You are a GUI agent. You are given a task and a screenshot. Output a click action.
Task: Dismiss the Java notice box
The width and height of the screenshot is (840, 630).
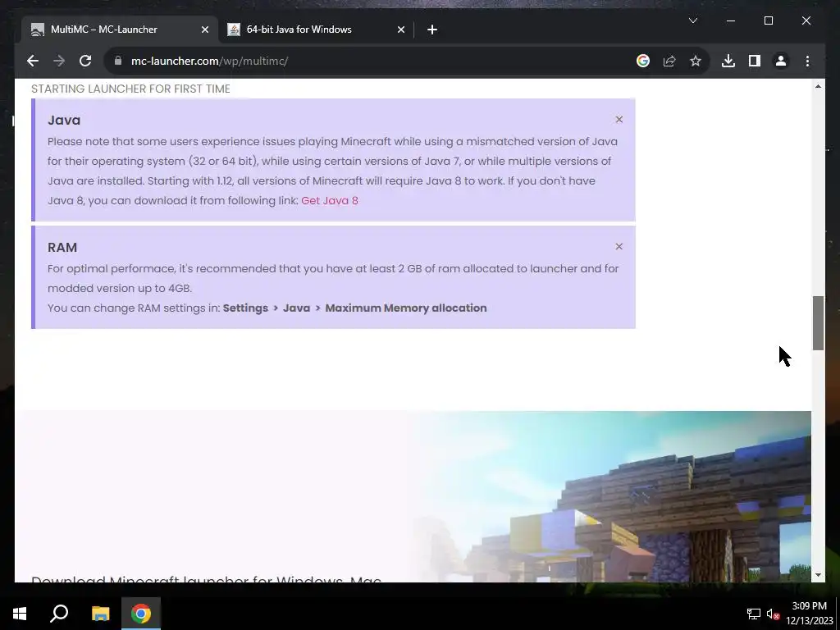click(619, 120)
